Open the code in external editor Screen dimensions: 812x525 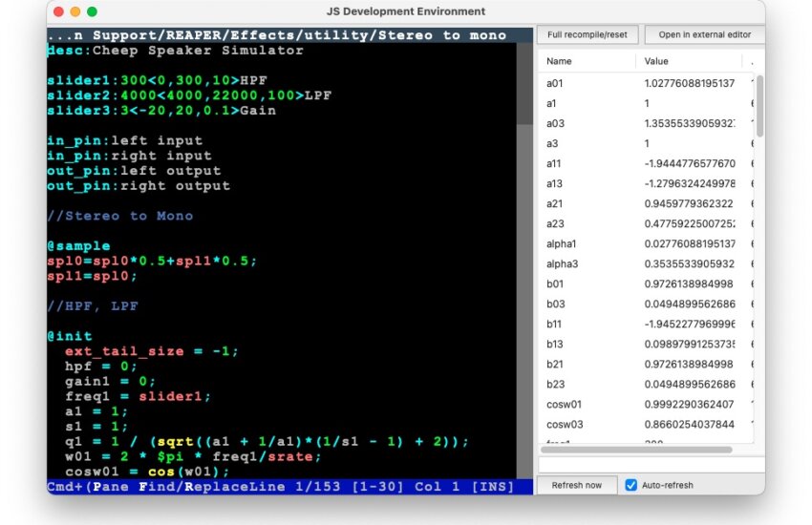pyautogui.click(x=705, y=34)
